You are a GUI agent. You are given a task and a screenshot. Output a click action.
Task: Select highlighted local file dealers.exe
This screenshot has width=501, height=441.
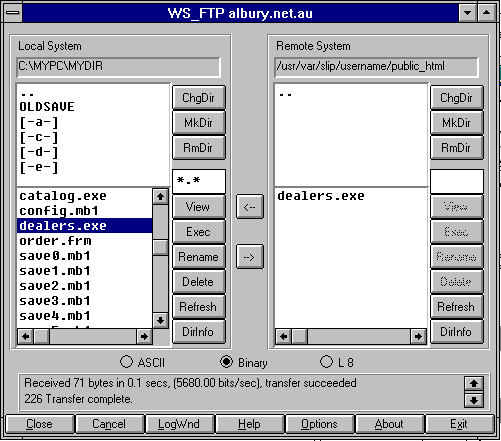85,226
